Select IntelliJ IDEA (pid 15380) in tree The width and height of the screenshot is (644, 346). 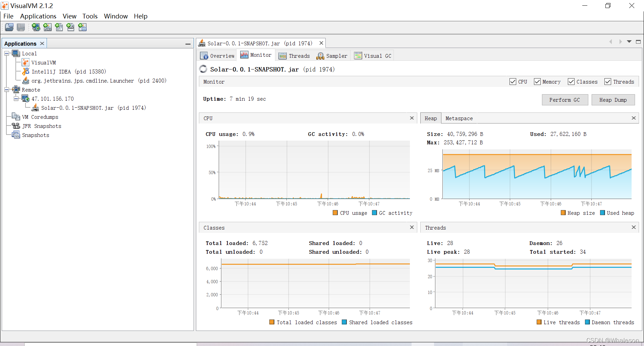[x=69, y=71]
